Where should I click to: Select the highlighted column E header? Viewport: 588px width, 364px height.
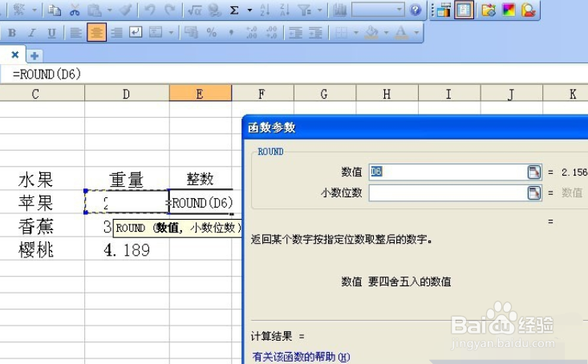click(x=201, y=94)
